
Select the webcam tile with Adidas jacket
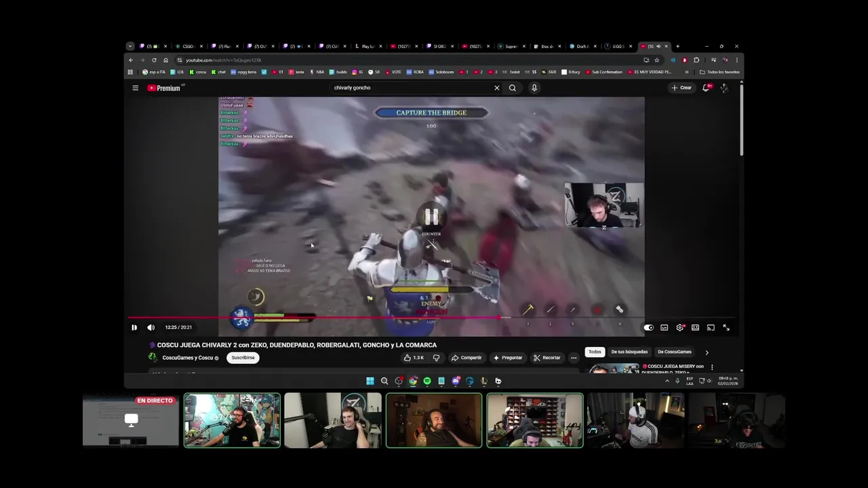coord(635,420)
